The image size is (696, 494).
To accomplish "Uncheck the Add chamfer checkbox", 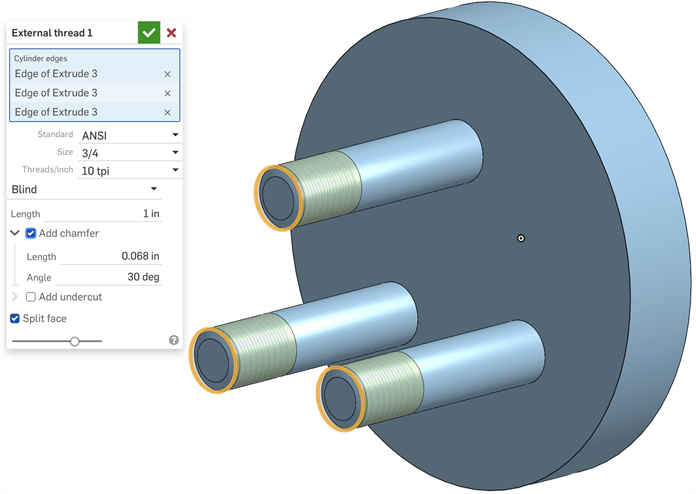I will click(x=31, y=233).
